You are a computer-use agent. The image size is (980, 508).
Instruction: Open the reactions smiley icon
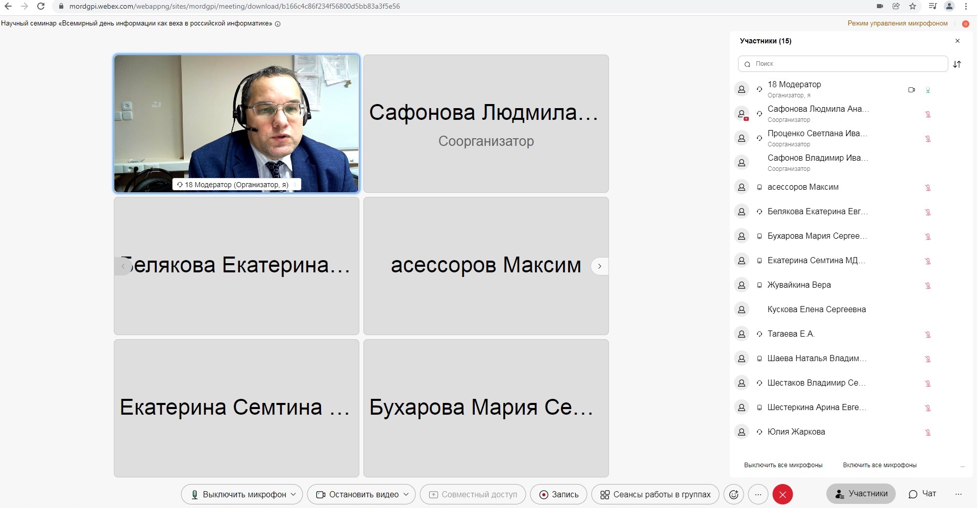(x=733, y=494)
